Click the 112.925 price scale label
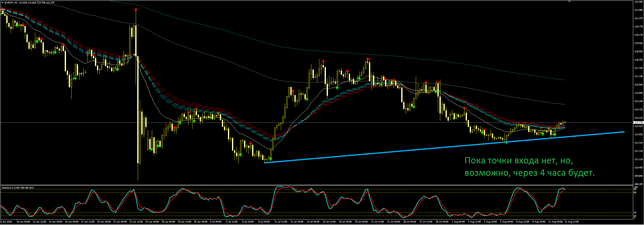This screenshot has width=644, height=225. (638, 134)
